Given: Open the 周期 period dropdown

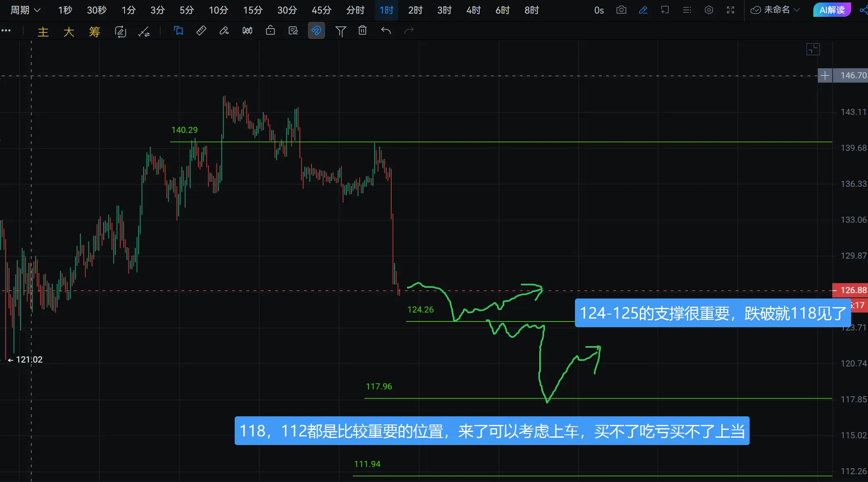Looking at the screenshot, I should click(25, 10).
